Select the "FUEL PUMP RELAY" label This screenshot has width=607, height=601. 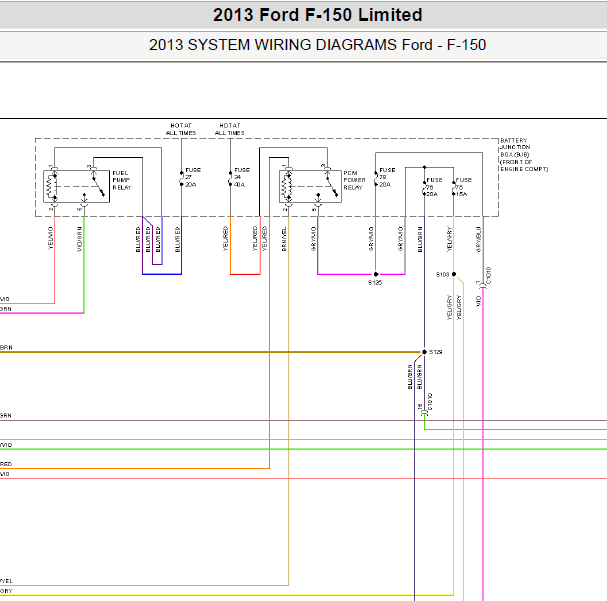click(x=122, y=180)
